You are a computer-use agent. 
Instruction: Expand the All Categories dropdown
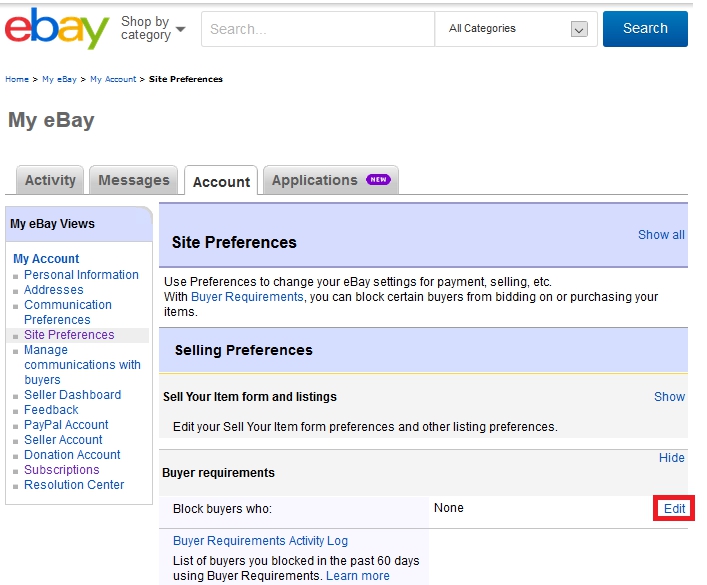click(579, 29)
